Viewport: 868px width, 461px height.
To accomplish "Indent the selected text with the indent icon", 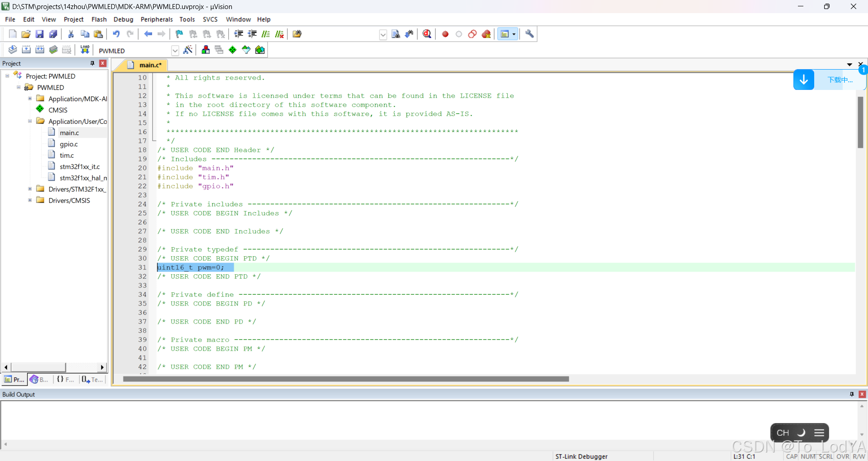I will click(239, 34).
